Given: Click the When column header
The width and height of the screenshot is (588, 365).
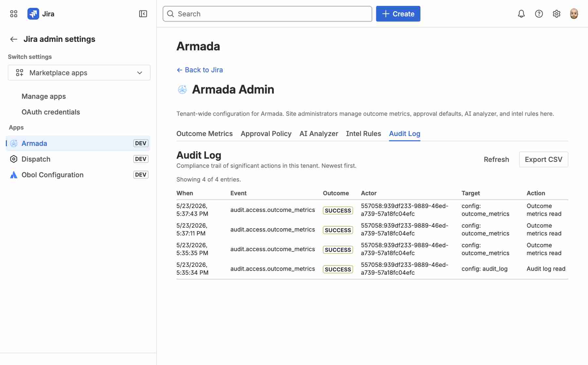Looking at the screenshot, I should (x=185, y=193).
